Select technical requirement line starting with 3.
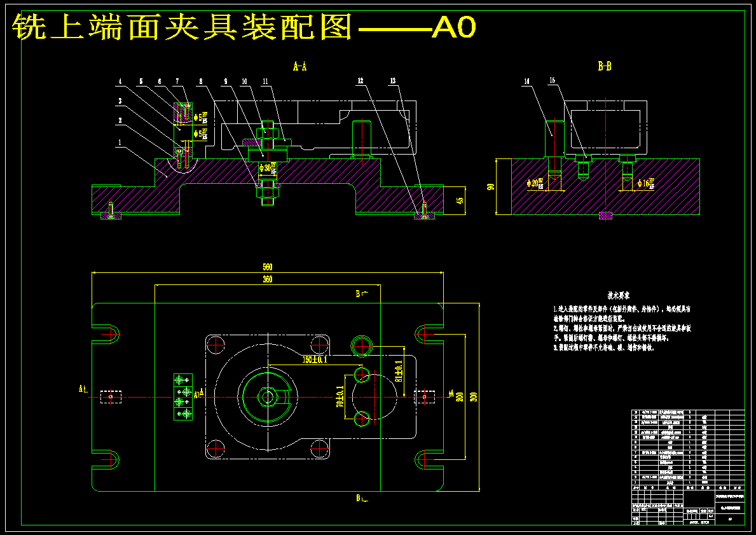This screenshot has width=756, height=535. pyautogui.click(x=603, y=347)
